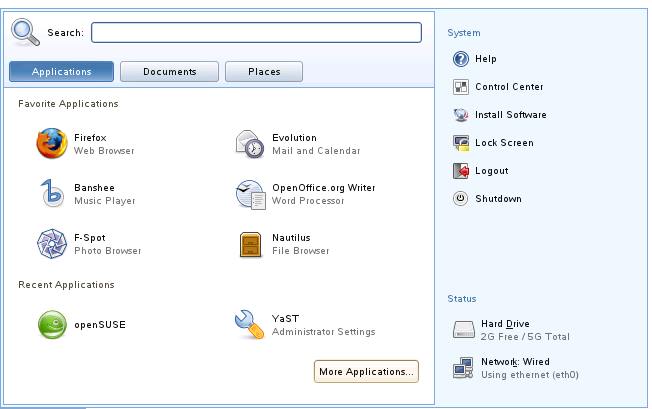
Task: Click the "File Browser" description text
Action: point(301,251)
